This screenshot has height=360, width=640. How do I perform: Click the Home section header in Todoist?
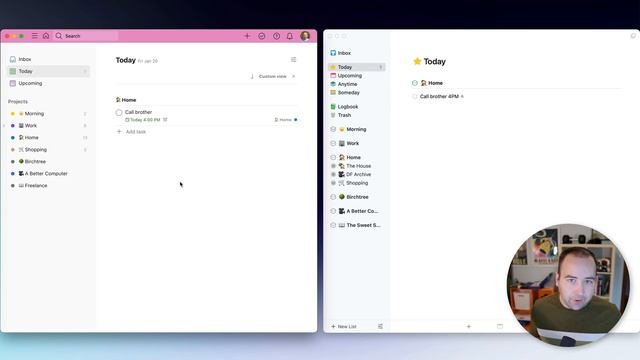click(126, 100)
